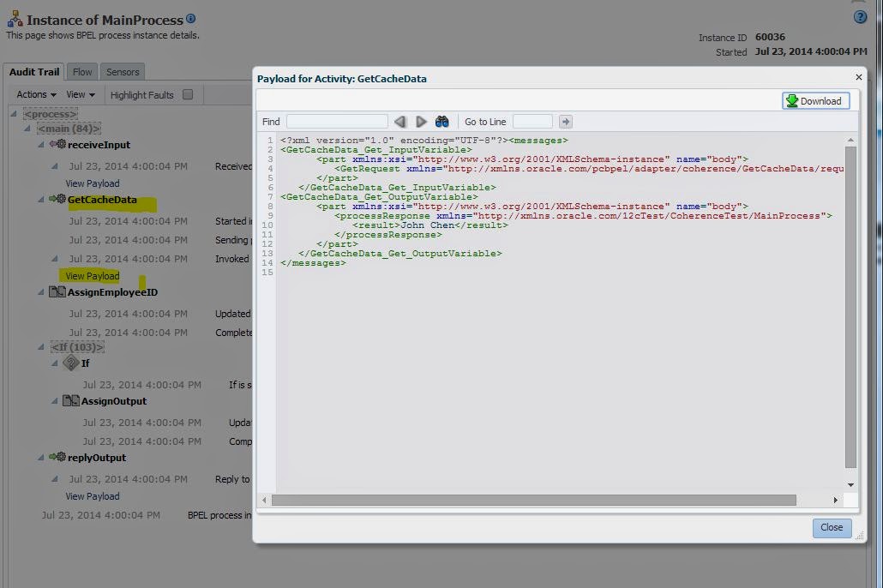This screenshot has width=883, height=588.
Task: Click View Payload under GetCacheData
Action: tap(93, 276)
